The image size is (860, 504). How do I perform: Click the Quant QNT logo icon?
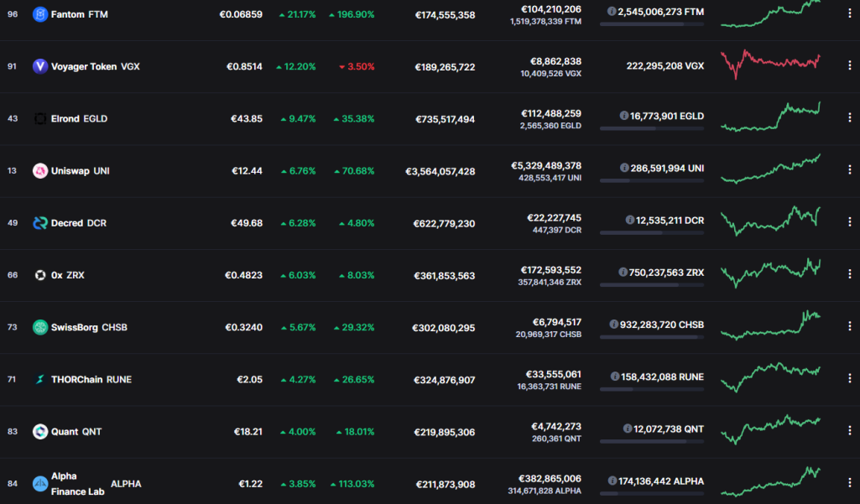point(40,432)
